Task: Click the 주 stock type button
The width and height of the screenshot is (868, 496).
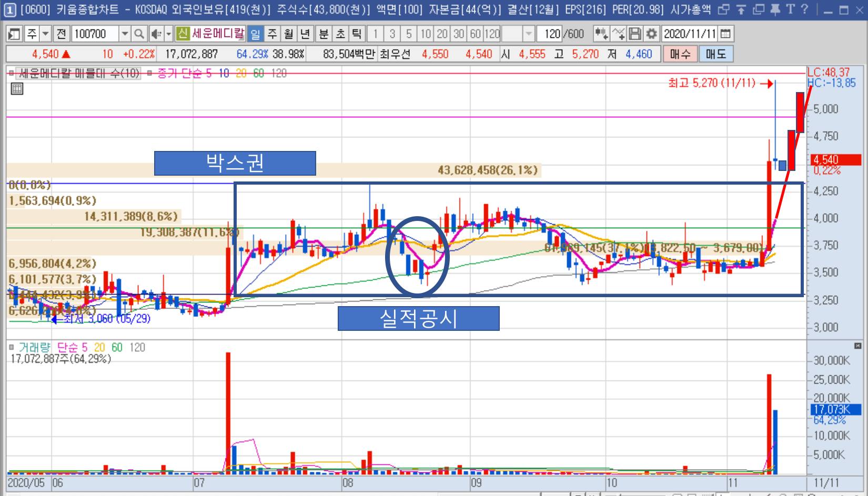Action: 32,34
